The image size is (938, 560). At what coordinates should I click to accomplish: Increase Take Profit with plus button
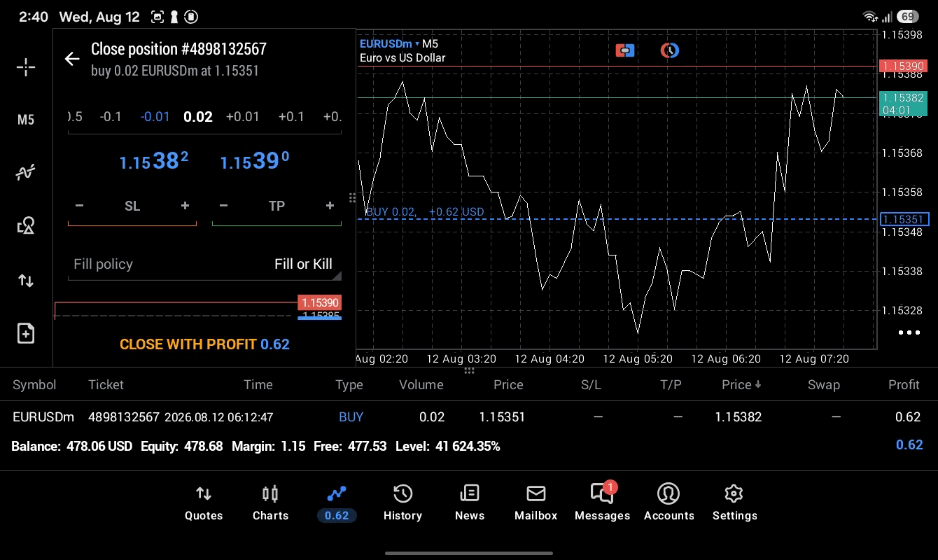click(330, 206)
